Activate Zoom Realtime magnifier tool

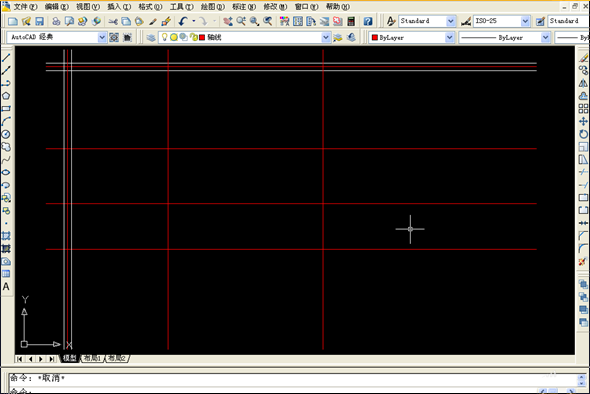(241, 21)
